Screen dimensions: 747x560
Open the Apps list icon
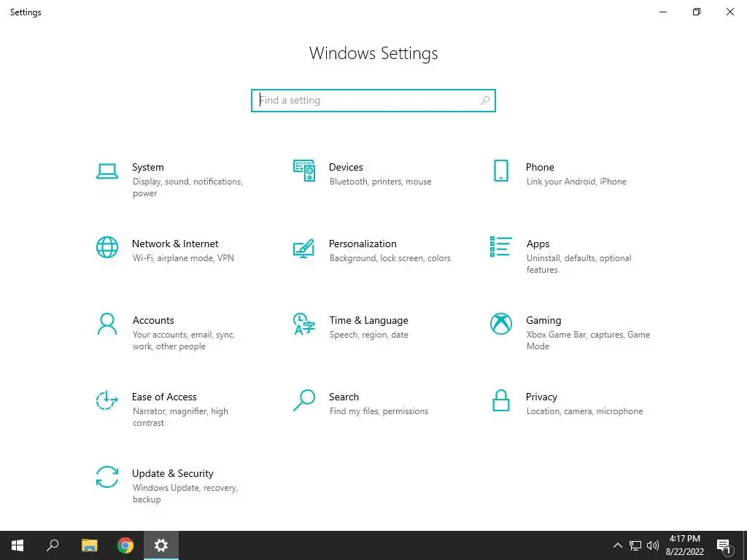click(x=500, y=246)
